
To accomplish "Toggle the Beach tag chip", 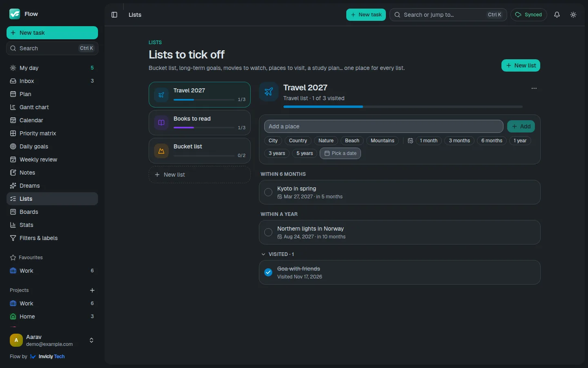I will point(352,141).
